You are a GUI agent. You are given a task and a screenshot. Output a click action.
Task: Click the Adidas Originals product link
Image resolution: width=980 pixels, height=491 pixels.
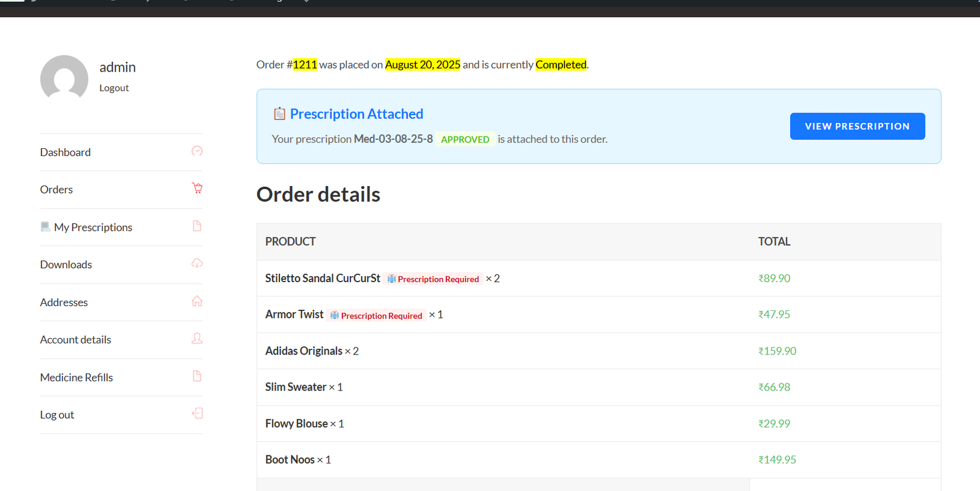click(304, 351)
